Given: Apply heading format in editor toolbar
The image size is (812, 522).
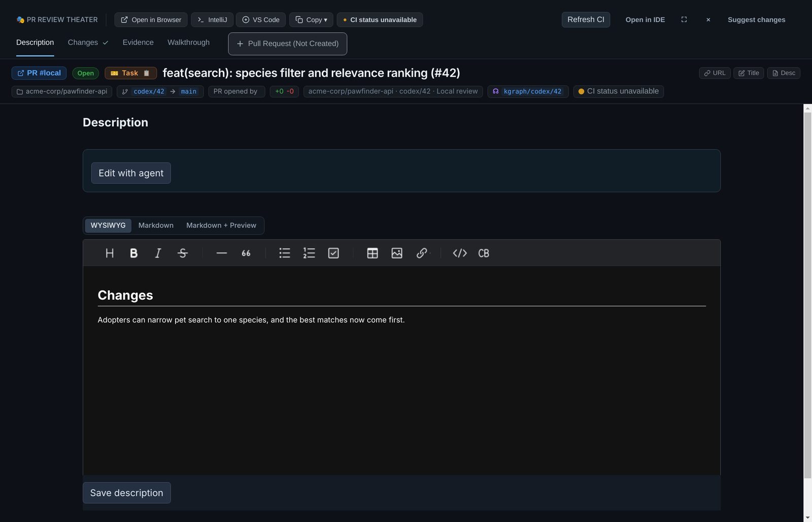Looking at the screenshot, I should click(110, 253).
